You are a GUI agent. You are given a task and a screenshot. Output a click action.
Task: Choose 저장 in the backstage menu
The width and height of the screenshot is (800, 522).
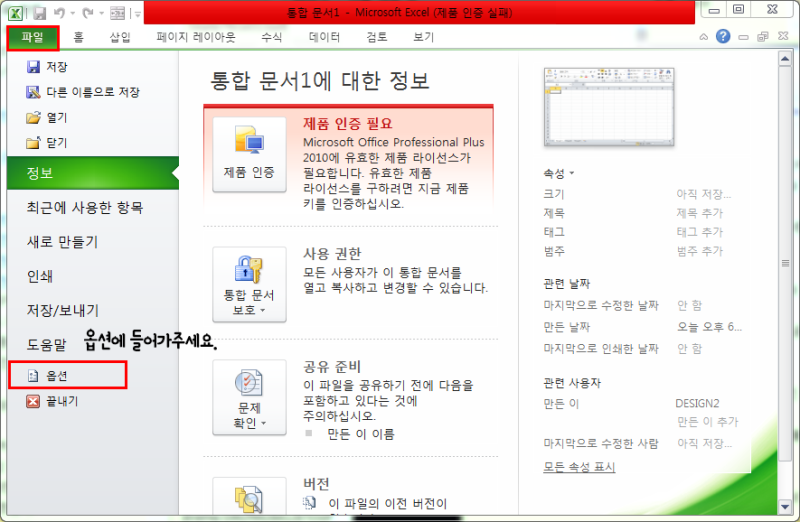pyautogui.click(x=47, y=67)
